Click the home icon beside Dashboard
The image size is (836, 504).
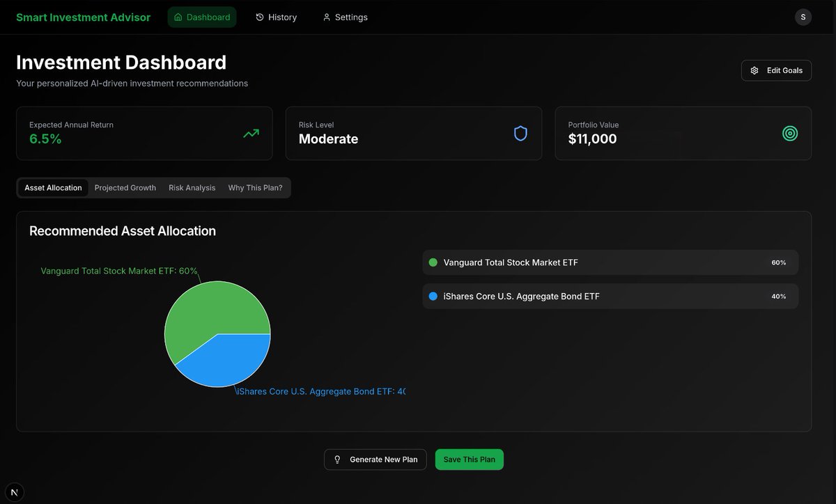178,17
